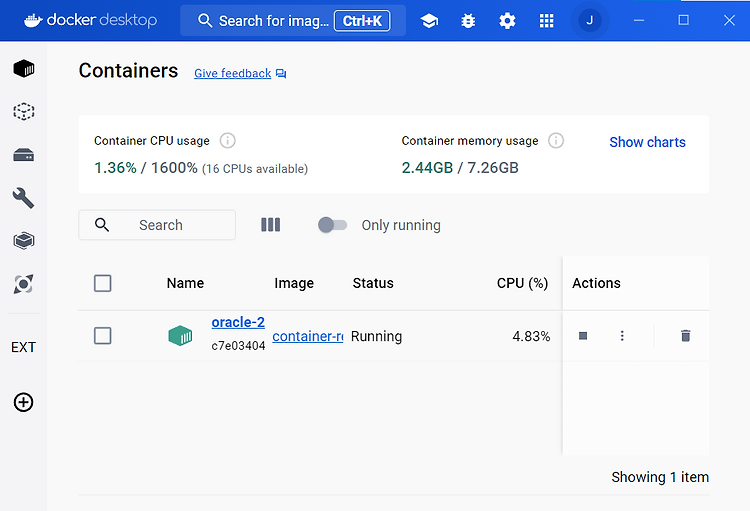
Task: Click the green oracle-2 container icon
Action: coord(180,335)
